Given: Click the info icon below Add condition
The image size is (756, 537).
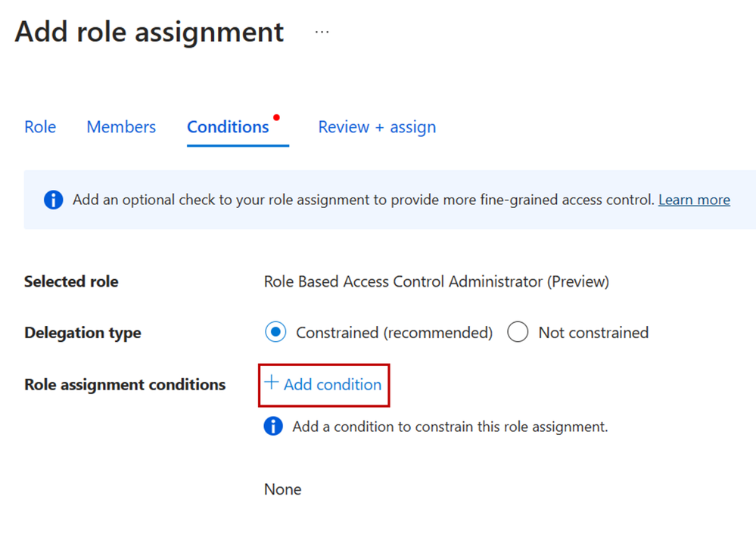Looking at the screenshot, I should point(273,427).
